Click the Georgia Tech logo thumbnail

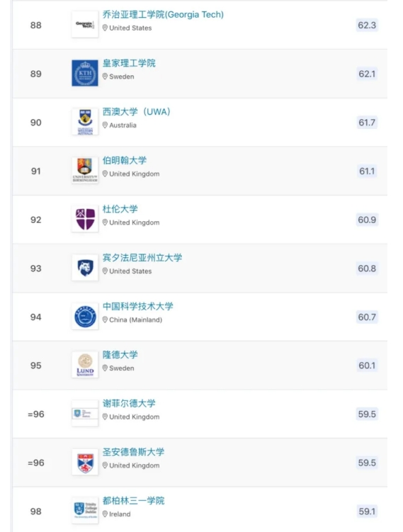pos(85,25)
